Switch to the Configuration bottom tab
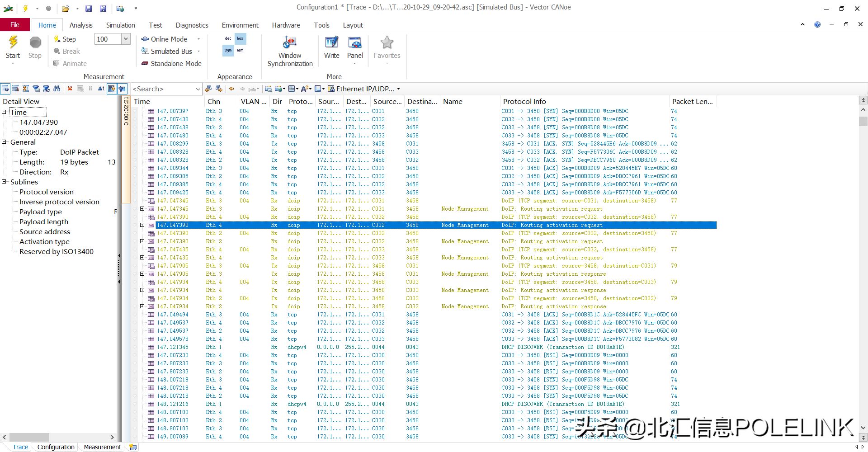Image resolution: width=868 pixels, height=452 pixels. (56, 447)
